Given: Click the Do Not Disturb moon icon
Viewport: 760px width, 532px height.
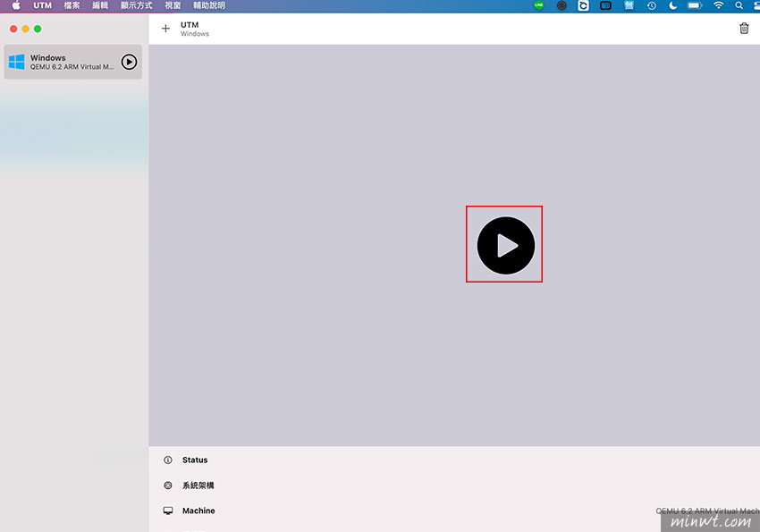Looking at the screenshot, I should 672,6.
